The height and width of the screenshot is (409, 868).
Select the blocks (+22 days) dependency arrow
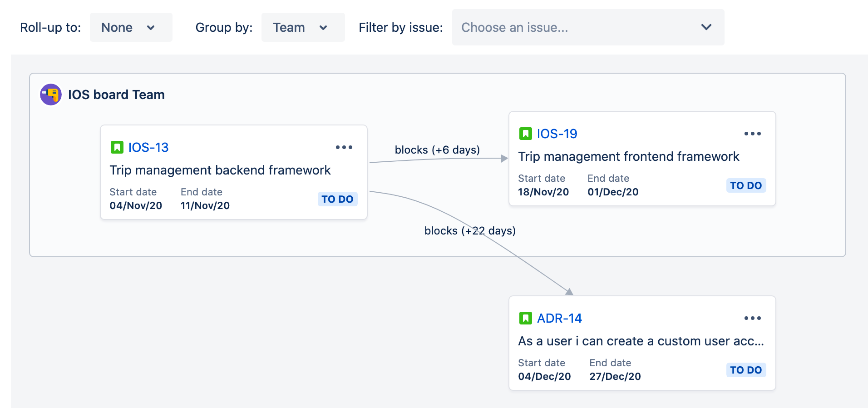pos(470,231)
